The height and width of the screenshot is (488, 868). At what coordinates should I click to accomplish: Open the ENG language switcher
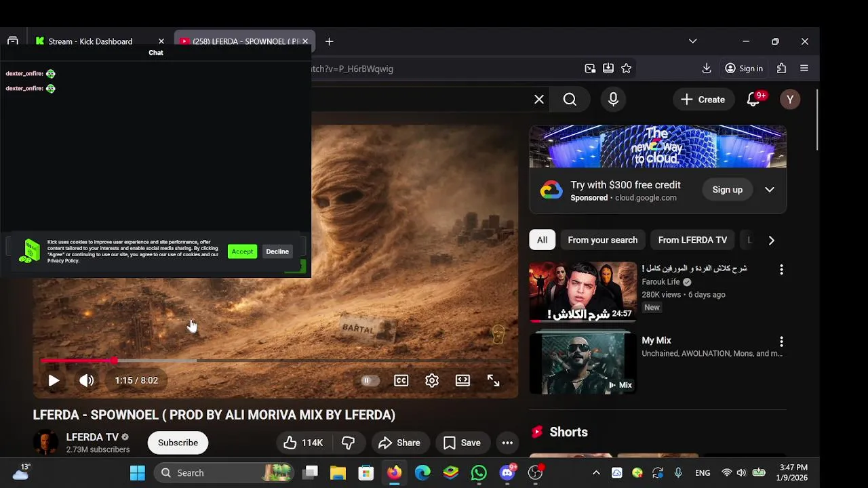point(703,473)
